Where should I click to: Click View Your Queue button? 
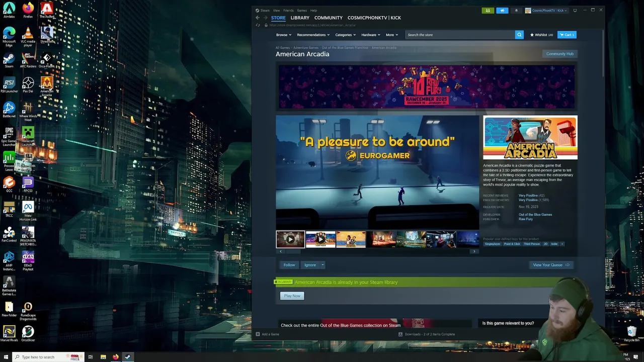(x=551, y=265)
